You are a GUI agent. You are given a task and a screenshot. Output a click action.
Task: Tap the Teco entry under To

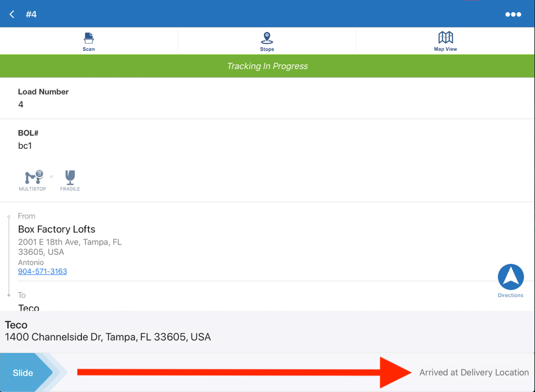(29, 307)
